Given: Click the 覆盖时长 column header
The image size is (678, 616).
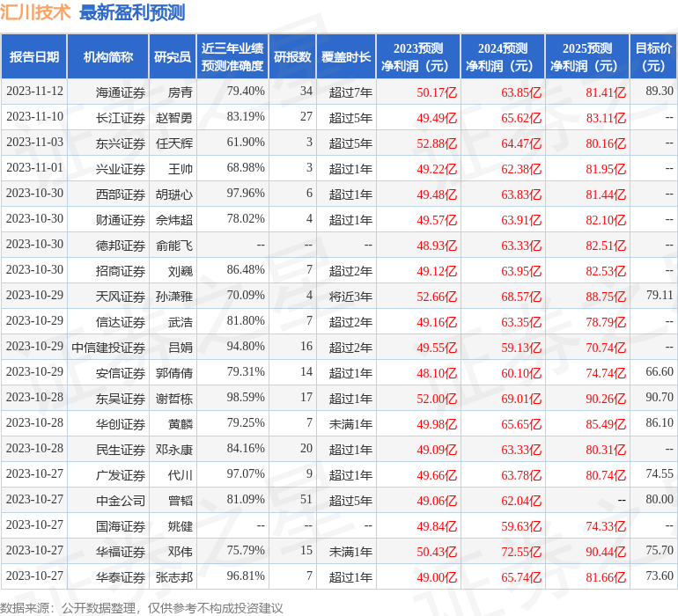Looking at the screenshot, I should [346, 57].
